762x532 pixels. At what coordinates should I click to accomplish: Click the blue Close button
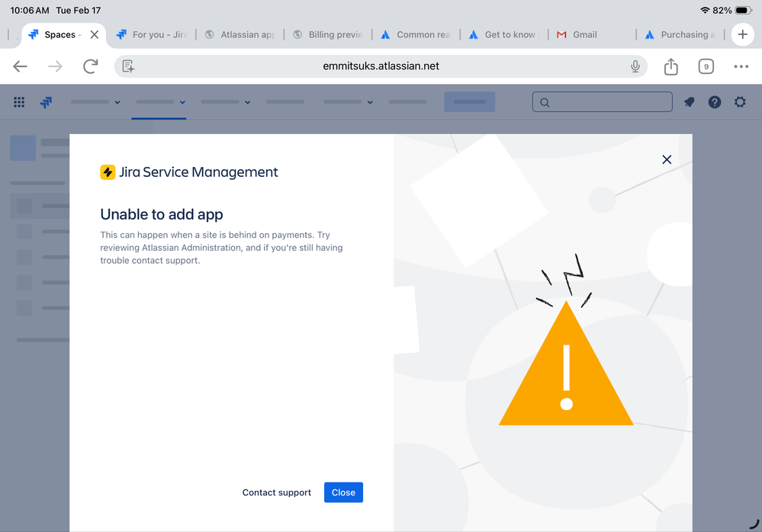pyautogui.click(x=343, y=492)
